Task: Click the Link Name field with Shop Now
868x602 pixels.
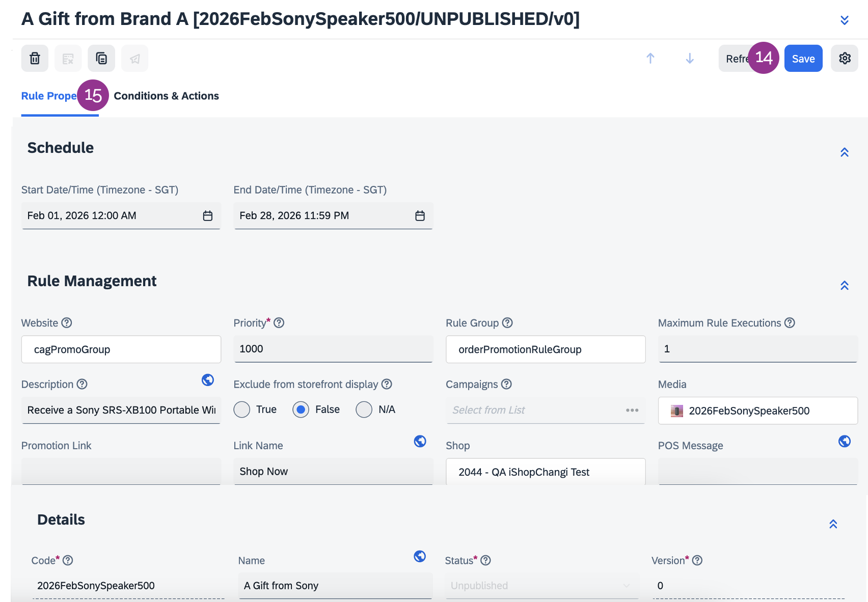Action: (333, 472)
